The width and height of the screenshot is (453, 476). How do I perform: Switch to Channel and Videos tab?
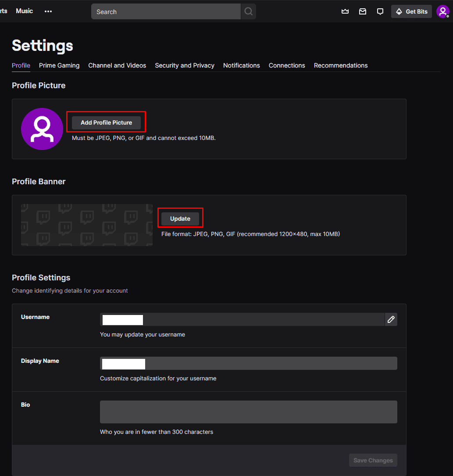[117, 65]
